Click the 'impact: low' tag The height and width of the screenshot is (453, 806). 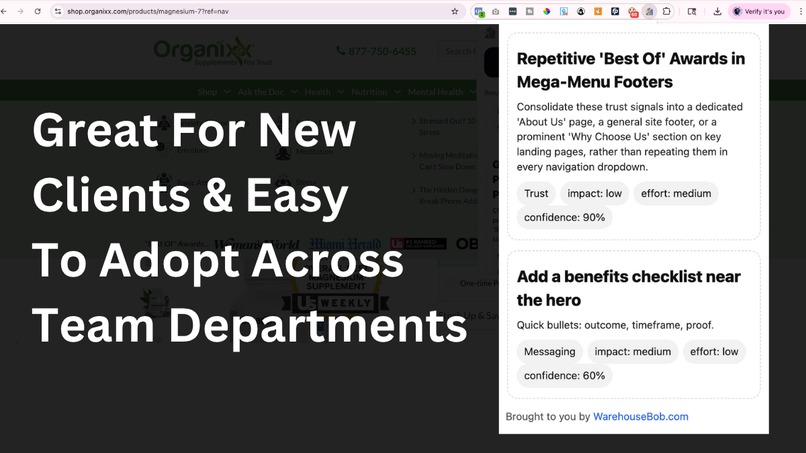click(594, 193)
